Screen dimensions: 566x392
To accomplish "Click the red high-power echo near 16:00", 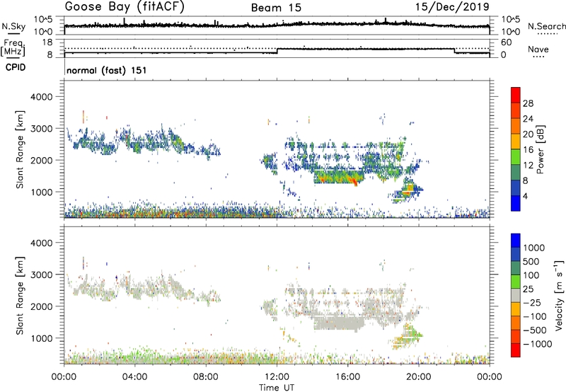I will [355, 183].
